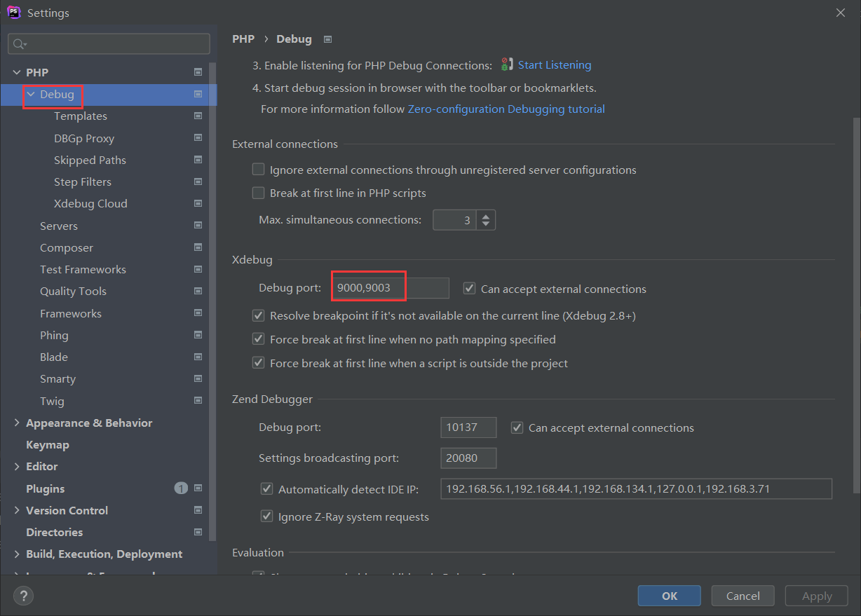
Task: Click the project-level icon beside Phing
Action: tap(198, 335)
